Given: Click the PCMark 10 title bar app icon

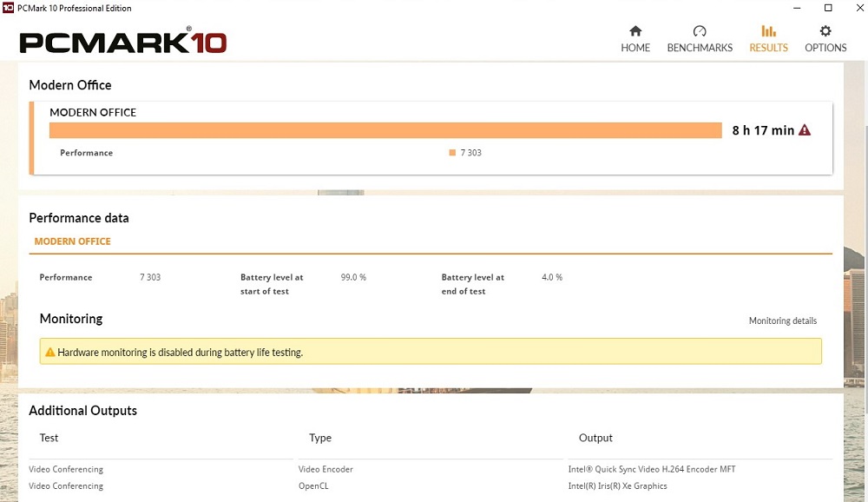Looking at the screenshot, I should tap(8, 8).
